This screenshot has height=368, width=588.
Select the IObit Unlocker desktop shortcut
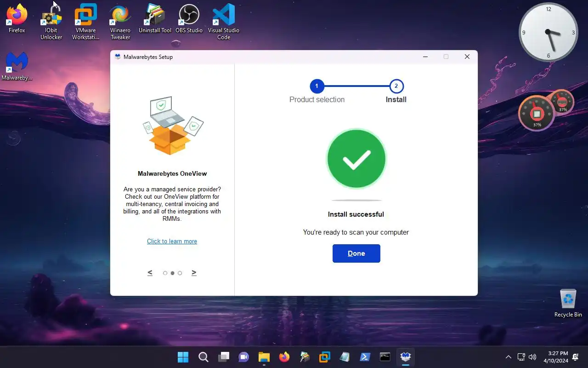tap(51, 22)
